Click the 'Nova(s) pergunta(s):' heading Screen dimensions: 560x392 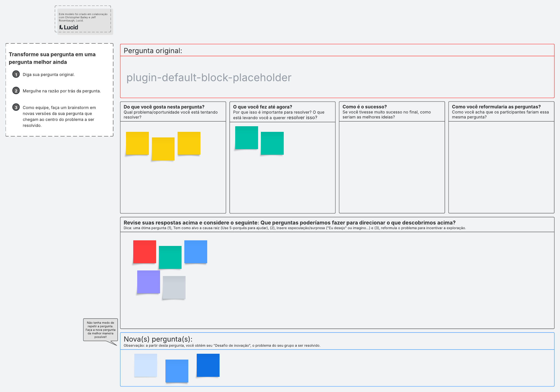158,339
